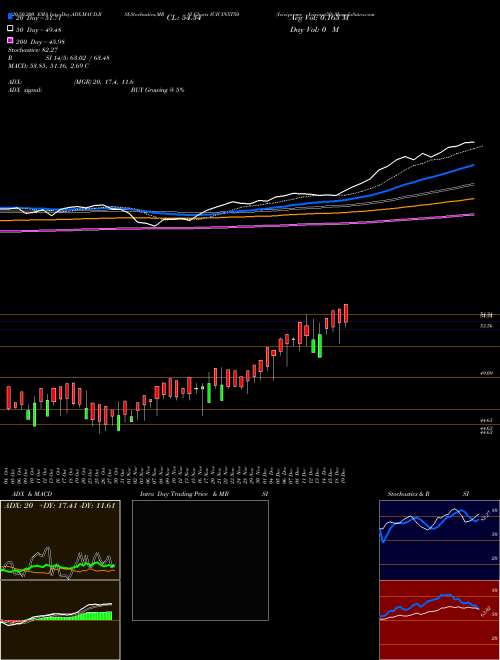
Task: Click the ADX (MGR) 20, 17.4, 11.6 values
Action: (x=104, y=82)
